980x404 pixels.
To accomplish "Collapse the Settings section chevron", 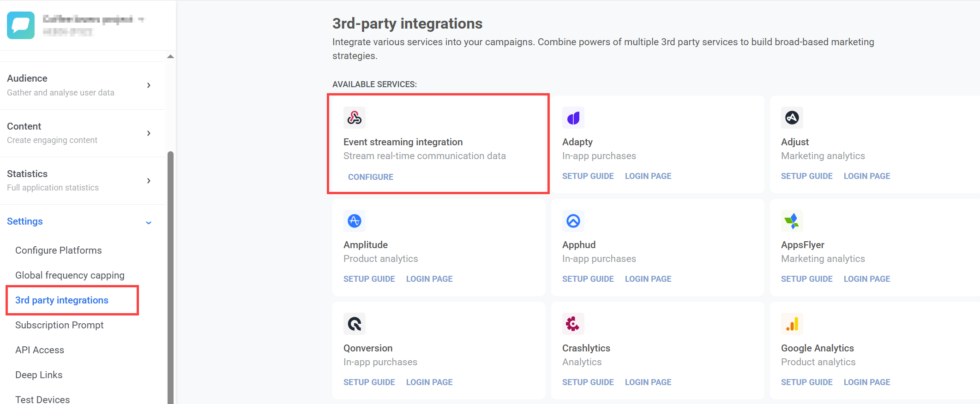I will 149,223.
